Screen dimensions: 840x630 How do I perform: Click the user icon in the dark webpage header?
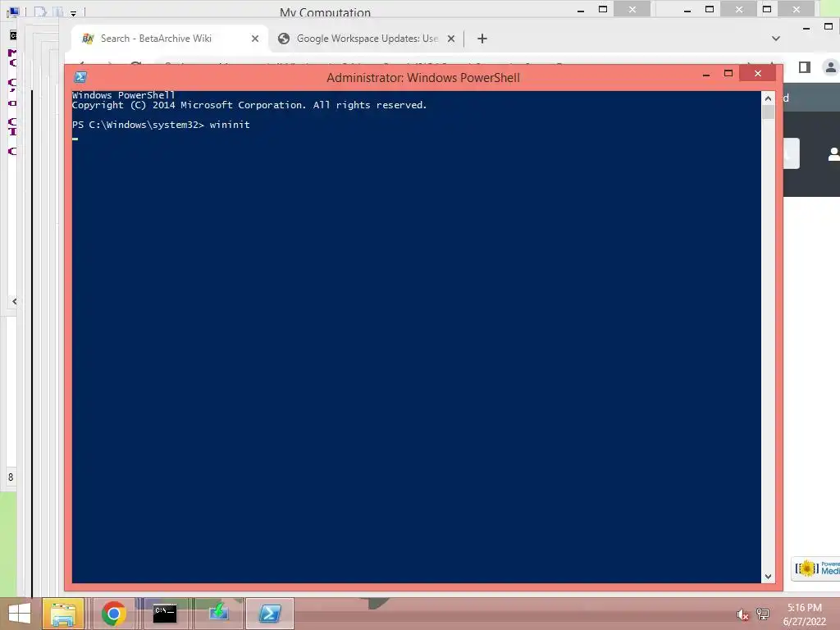pyautogui.click(x=833, y=154)
